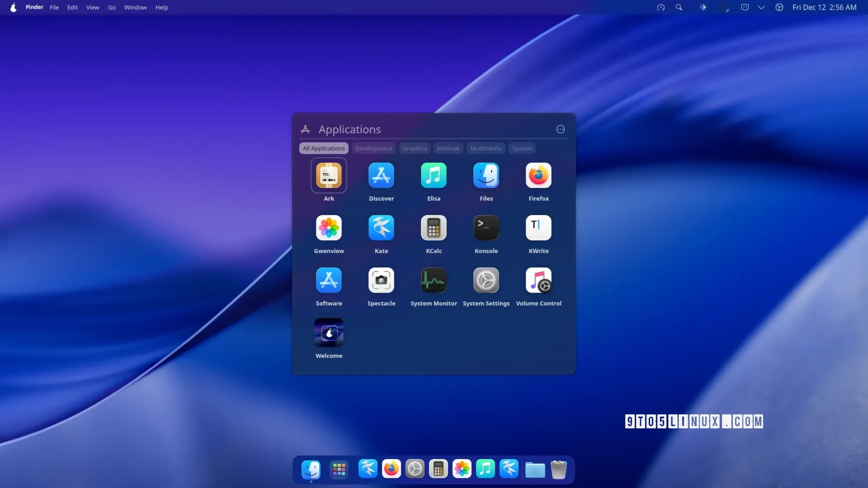The width and height of the screenshot is (868, 488).
Task: Click the trash icon in the dock
Action: click(558, 469)
